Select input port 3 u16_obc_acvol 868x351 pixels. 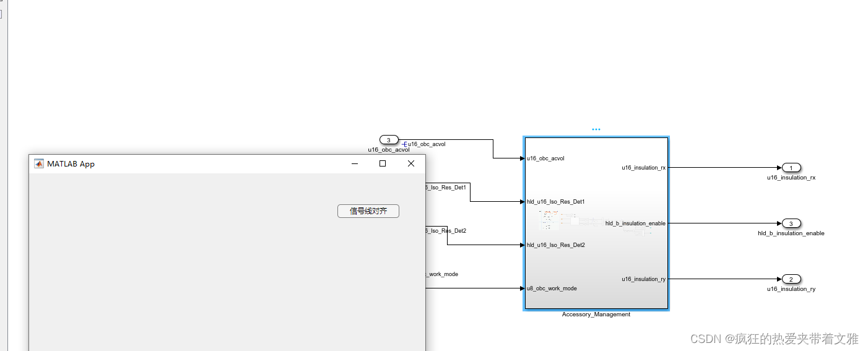point(389,140)
